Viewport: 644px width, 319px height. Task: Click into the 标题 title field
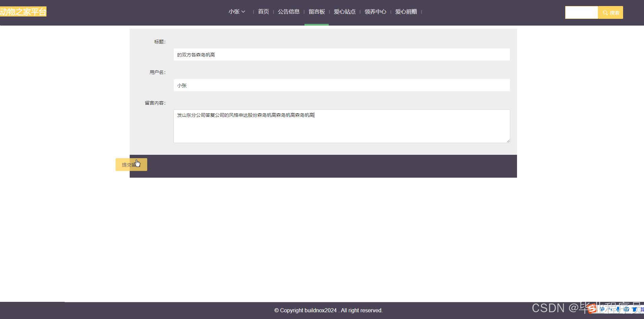click(x=342, y=55)
